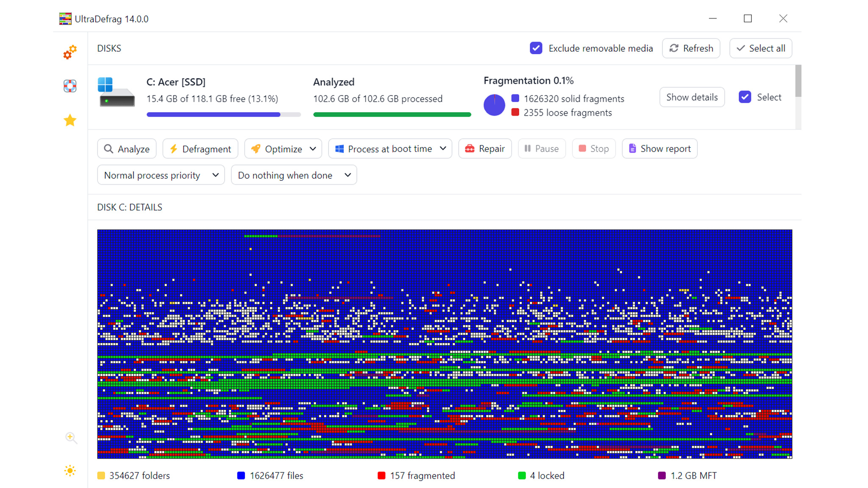Click the zoom magnifier icon near bottom sidebar
This screenshot has height=488, width=868.
click(x=70, y=438)
